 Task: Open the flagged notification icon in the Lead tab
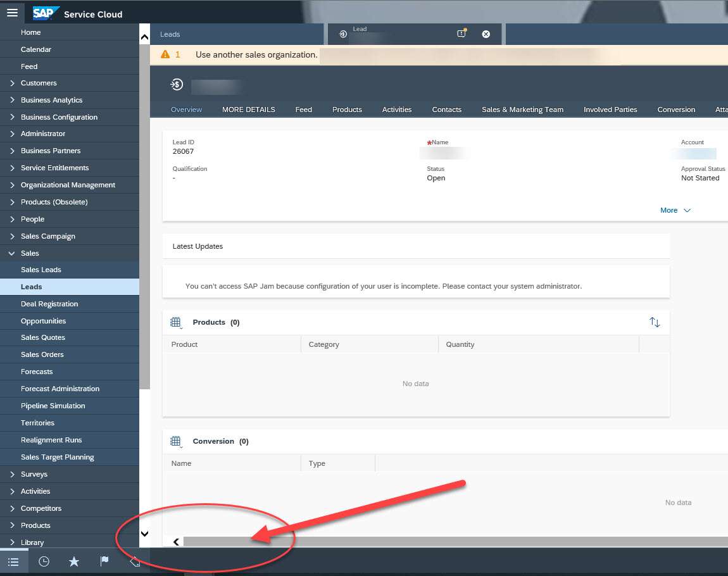click(461, 34)
